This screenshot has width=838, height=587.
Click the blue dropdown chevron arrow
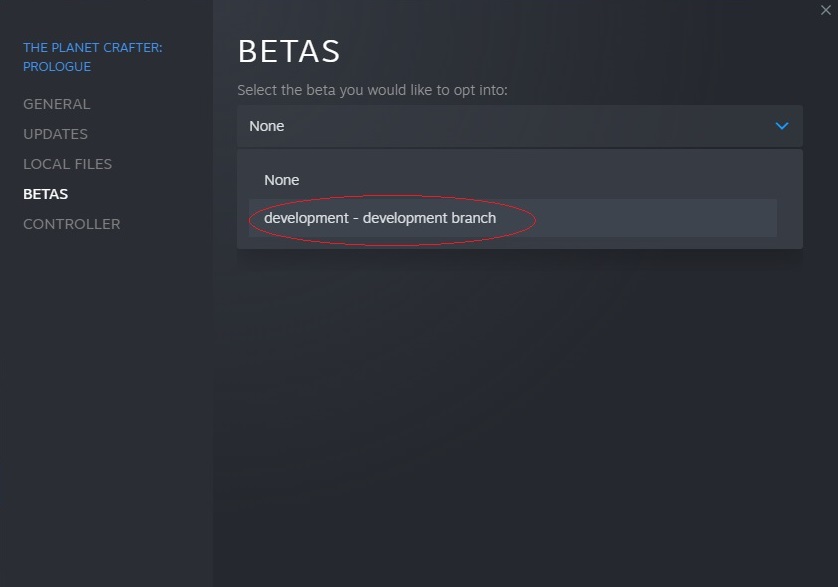782,126
